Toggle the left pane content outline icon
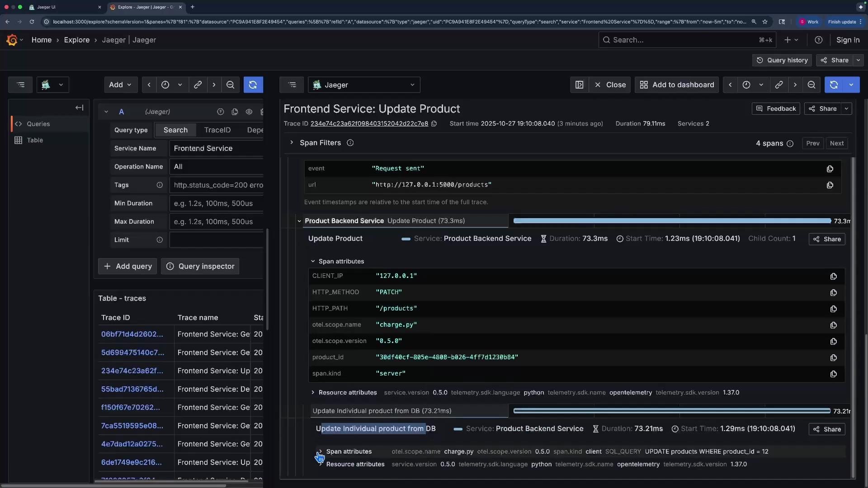 point(20,84)
